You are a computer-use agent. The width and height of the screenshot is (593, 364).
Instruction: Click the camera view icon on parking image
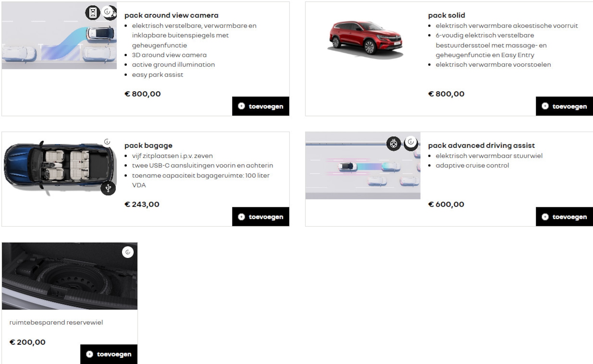coord(93,13)
